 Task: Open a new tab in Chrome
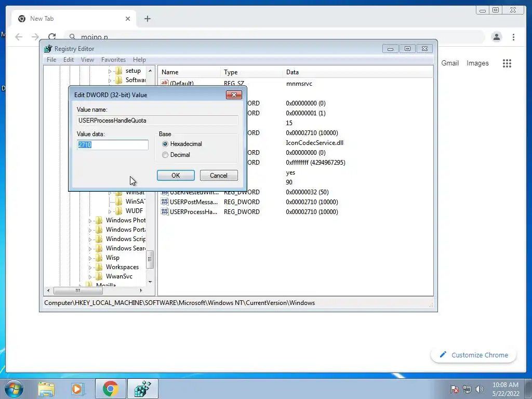pos(147,19)
